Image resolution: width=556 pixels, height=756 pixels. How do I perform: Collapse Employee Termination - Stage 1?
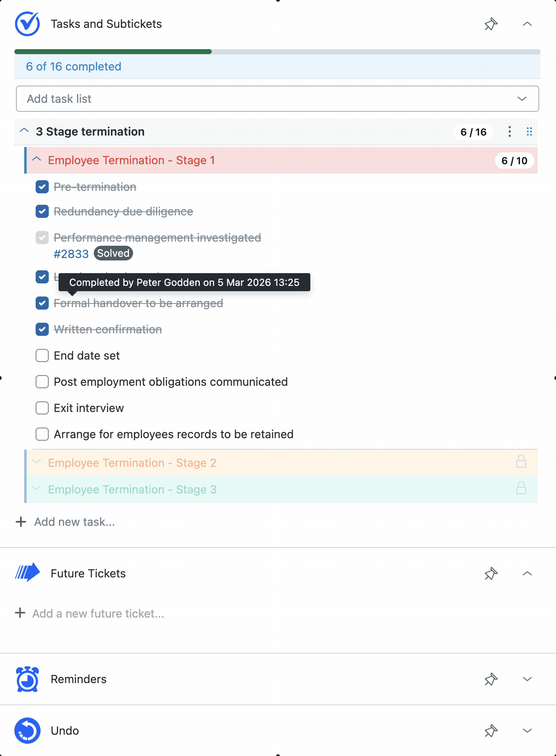pyautogui.click(x=37, y=160)
